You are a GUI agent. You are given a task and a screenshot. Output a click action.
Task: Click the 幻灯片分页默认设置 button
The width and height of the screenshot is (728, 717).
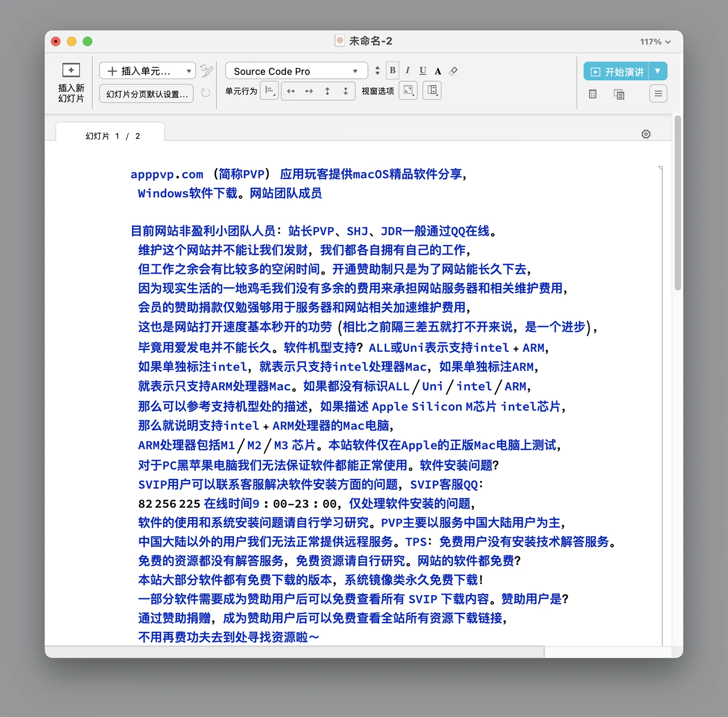146,94
